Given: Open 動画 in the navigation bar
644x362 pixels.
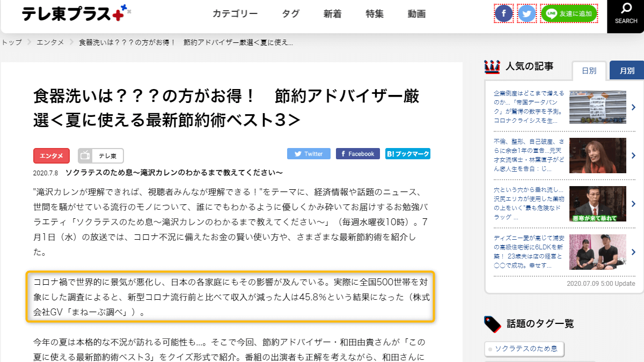Looking at the screenshot, I should pos(416,14).
